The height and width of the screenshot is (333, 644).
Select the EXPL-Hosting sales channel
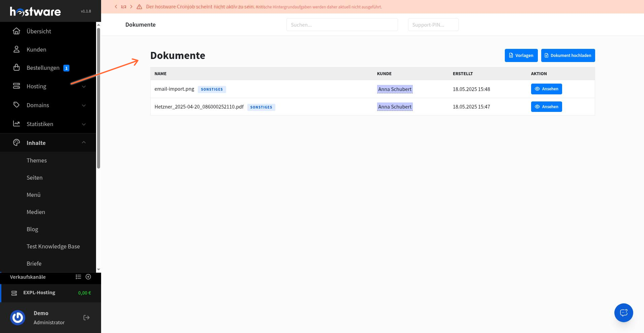point(51,293)
